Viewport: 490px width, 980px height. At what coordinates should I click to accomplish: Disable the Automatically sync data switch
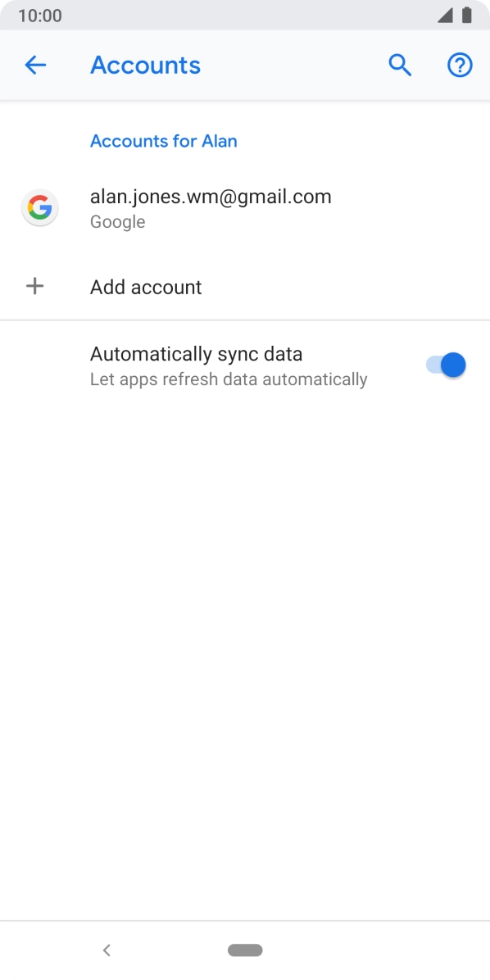click(446, 365)
